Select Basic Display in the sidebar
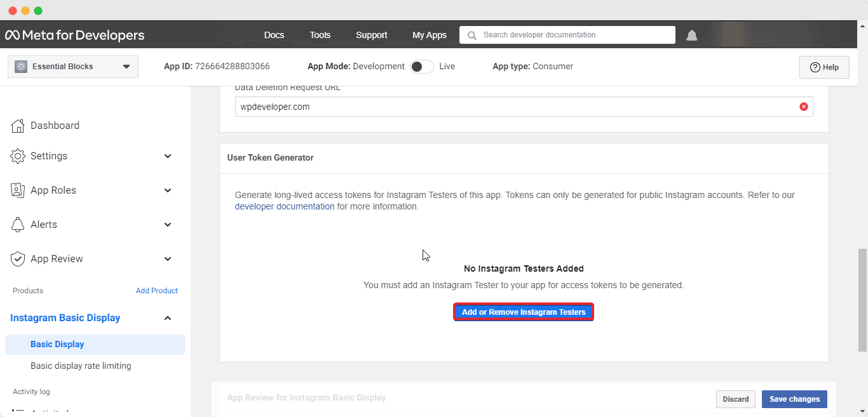Viewport: 868px width, 417px height. (x=95, y=344)
